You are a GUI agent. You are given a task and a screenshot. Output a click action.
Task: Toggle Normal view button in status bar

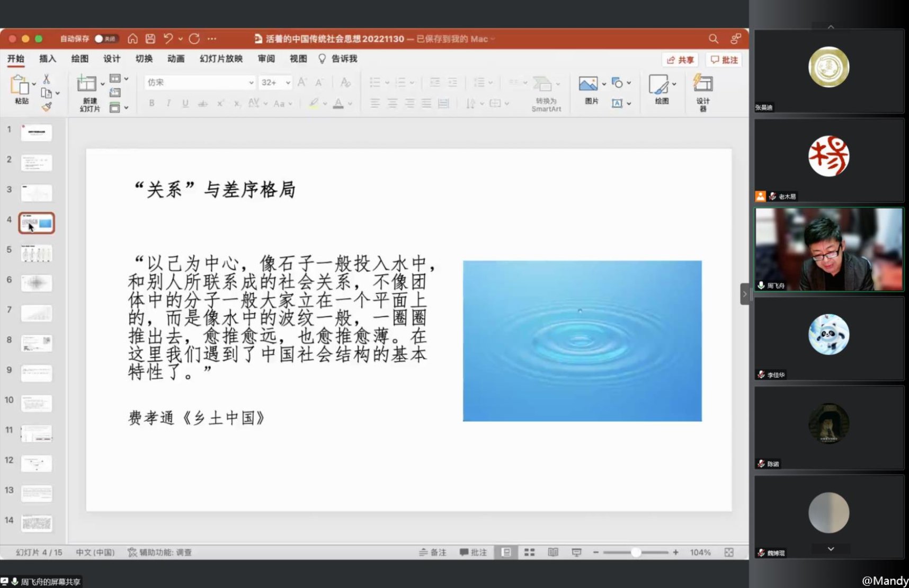[x=506, y=553]
